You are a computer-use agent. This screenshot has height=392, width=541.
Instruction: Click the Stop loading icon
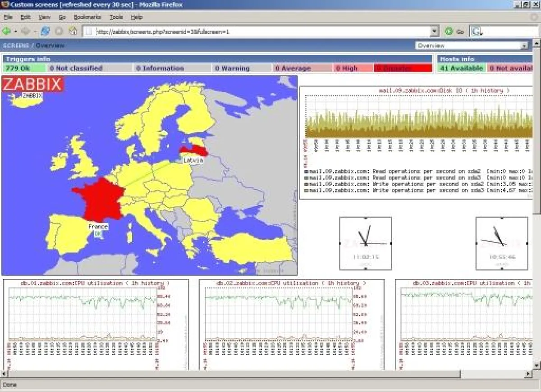(58, 32)
